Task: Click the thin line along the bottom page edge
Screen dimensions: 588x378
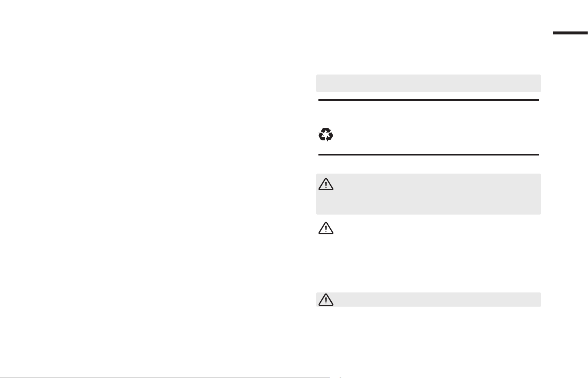Action: pyautogui.click(x=165, y=378)
